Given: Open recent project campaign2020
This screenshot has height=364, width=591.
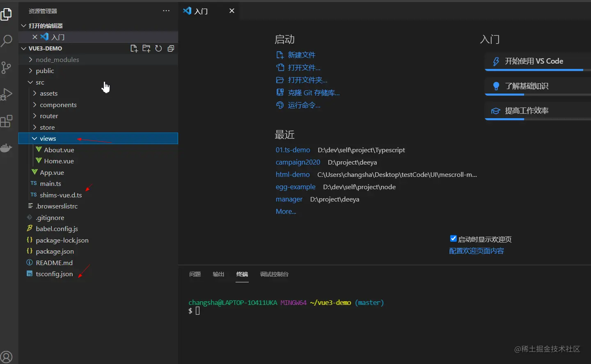Looking at the screenshot, I should [x=298, y=163].
